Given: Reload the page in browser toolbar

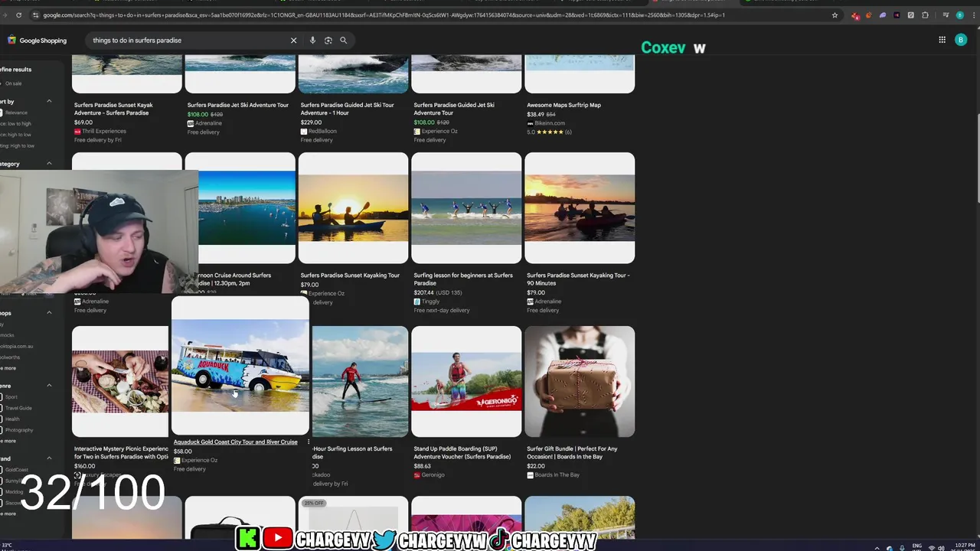Looking at the screenshot, I should coord(18,15).
